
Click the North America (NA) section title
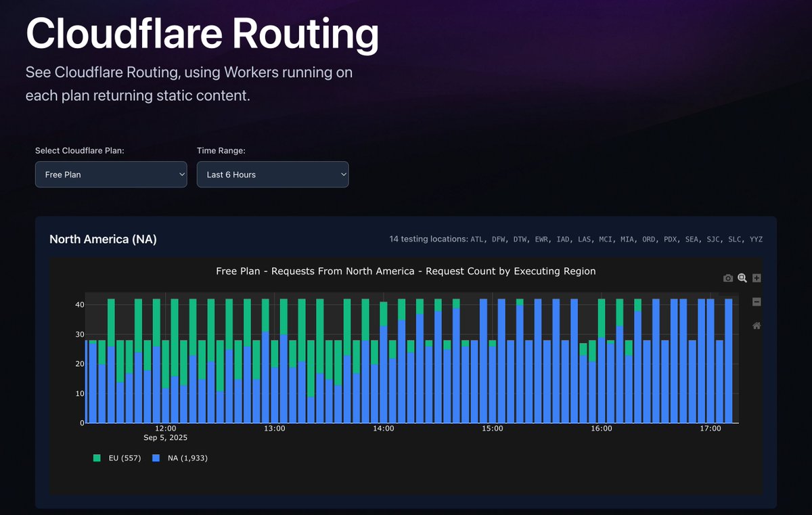104,239
